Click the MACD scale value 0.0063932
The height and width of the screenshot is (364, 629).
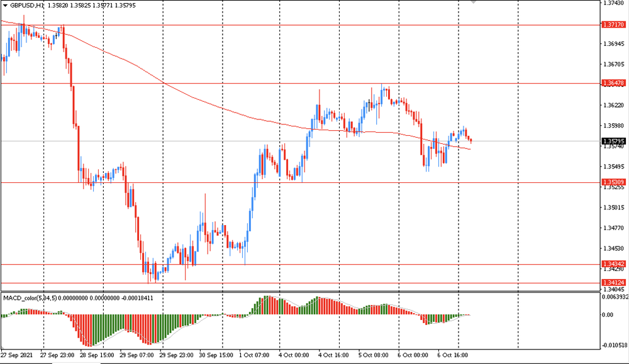615,297
